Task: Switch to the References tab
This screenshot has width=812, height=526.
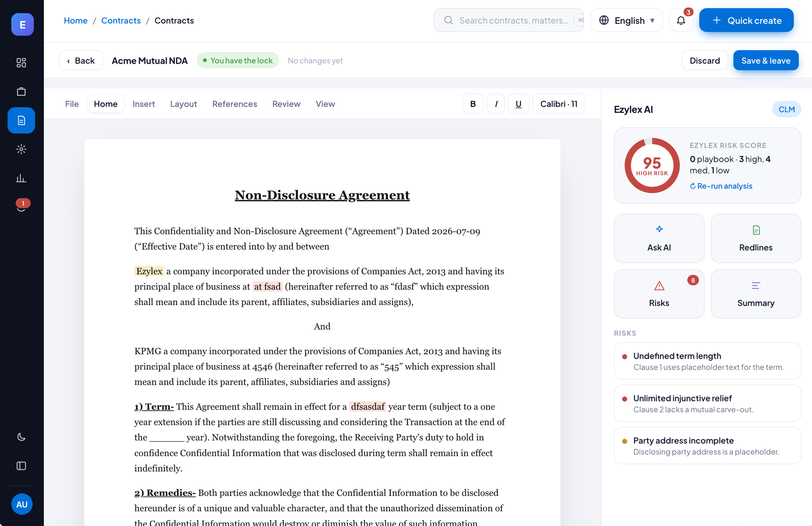Action: click(235, 104)
